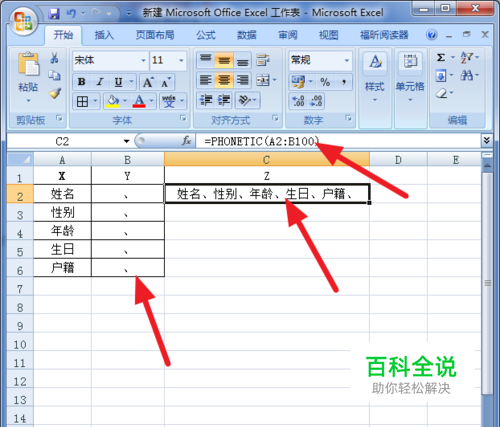Click the Select All corner button
The width and height of the screenshot is (500, 427).
[x=20, y=159]
